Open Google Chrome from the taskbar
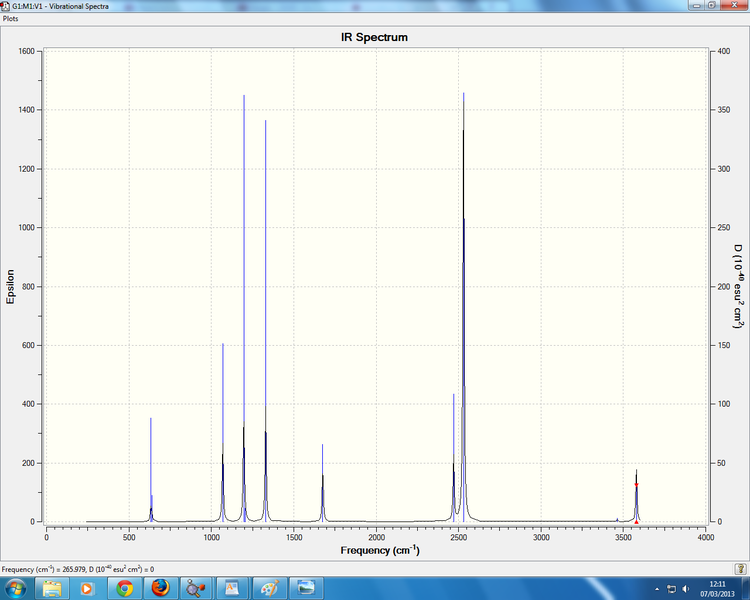The image size is (750, 600). [x=124, y=588]
